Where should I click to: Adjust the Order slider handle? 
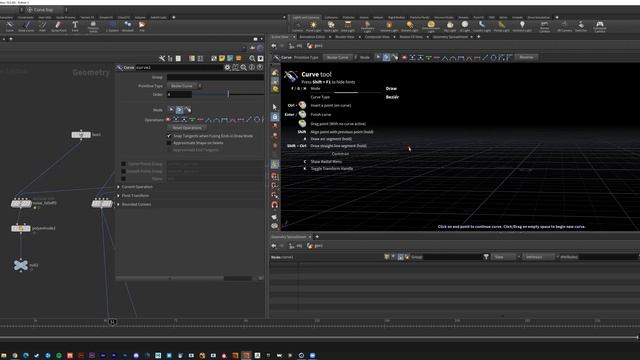tap(228, 94)
